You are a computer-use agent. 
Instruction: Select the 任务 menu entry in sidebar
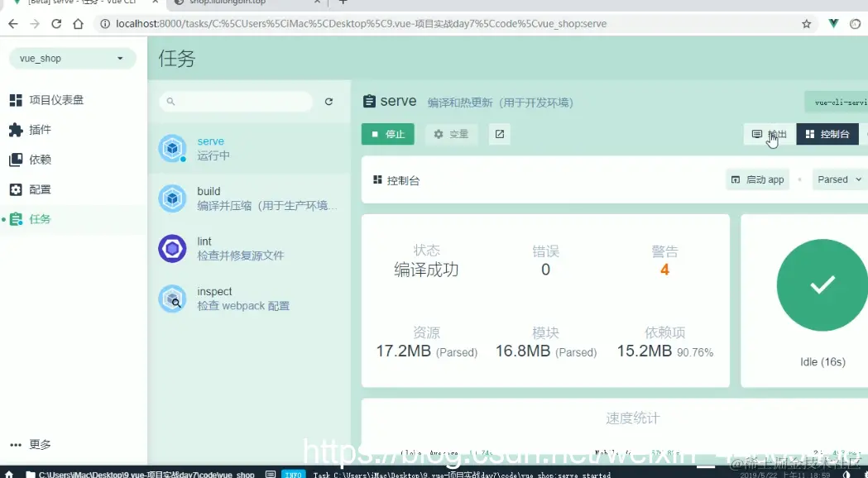[41, 218]
